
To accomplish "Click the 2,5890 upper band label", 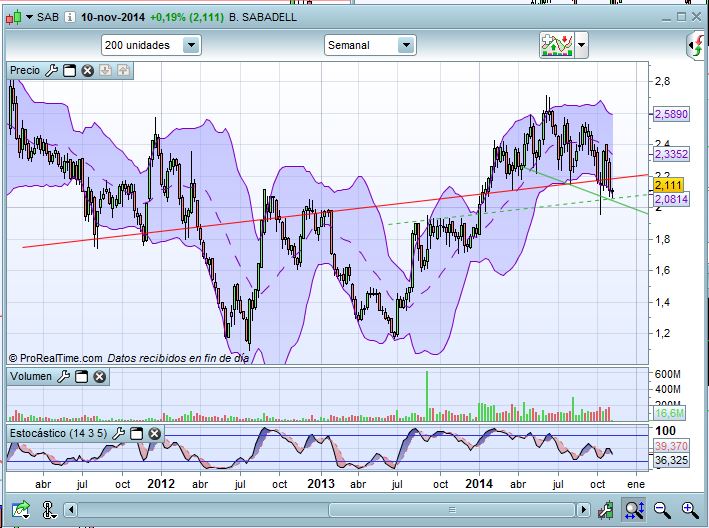I will (x=671, y=114).
